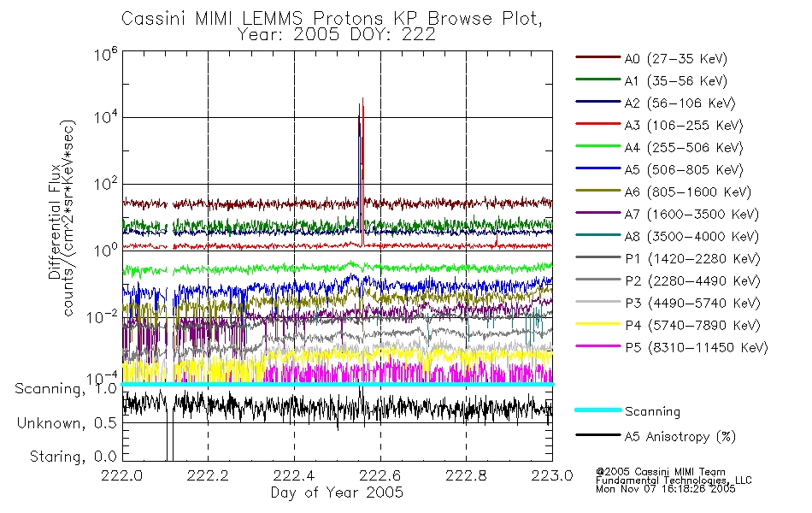Click the purple A7 legend line swatch
Image resolution: width=812 pixels, height=513 pixels.
coord(598,212)
